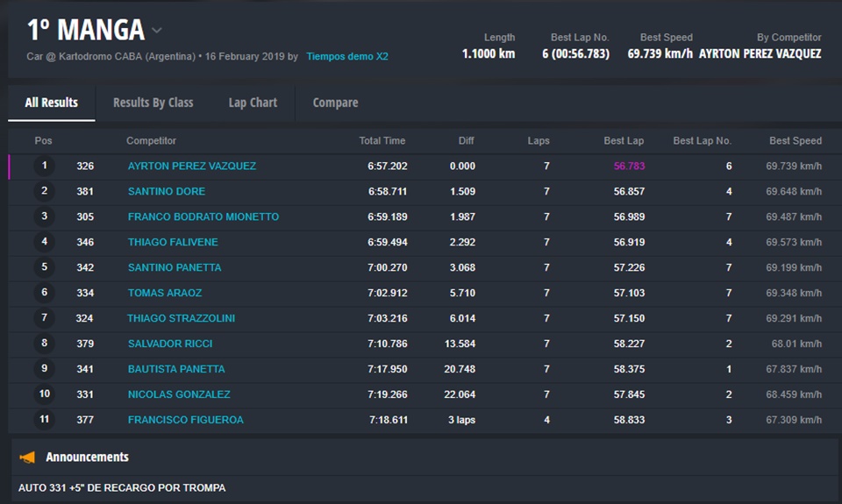842x504 pixels.
Task: Select competitor TOMAS ARAOZ
Action: pyautogui.click(x=164, y=293)
